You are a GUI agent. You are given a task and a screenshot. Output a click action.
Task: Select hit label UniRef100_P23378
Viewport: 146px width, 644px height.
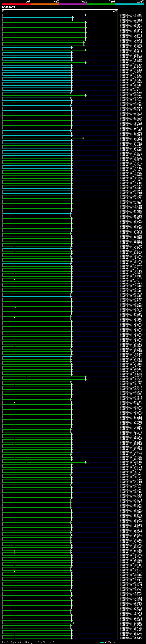point(131,452)
